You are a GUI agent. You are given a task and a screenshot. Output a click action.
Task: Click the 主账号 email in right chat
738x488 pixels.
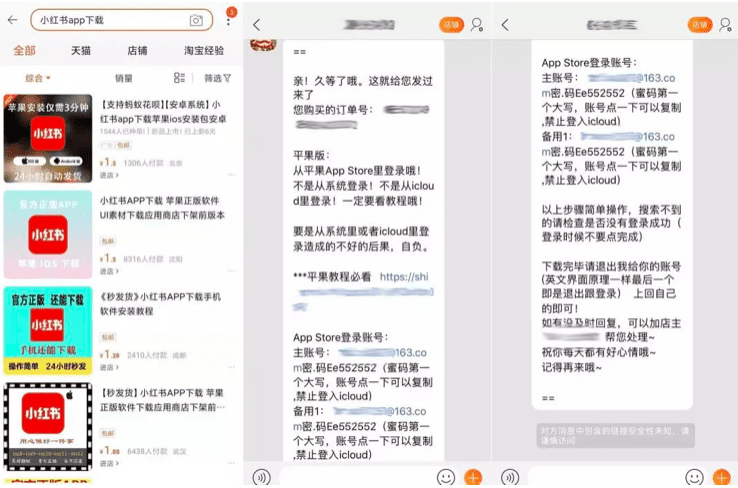631,78
